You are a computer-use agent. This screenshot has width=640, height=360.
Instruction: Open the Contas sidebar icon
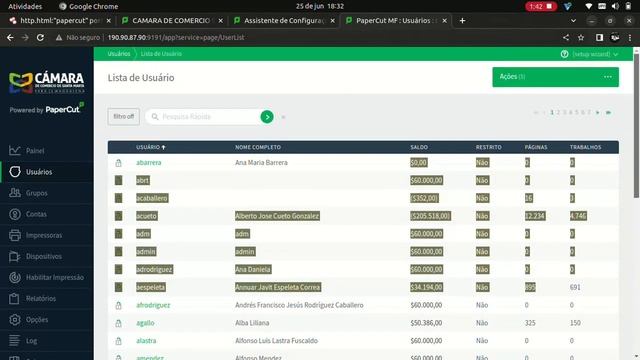tap(15, 214)
